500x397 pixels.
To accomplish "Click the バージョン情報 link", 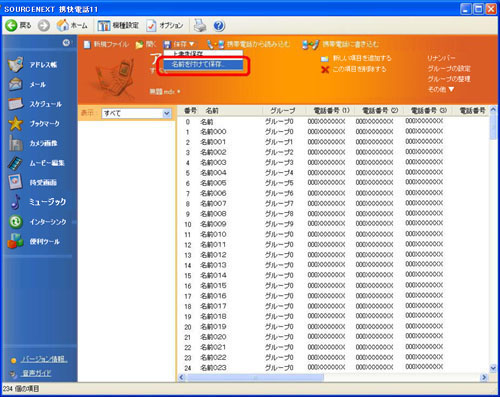I will (x=44, y=359).
